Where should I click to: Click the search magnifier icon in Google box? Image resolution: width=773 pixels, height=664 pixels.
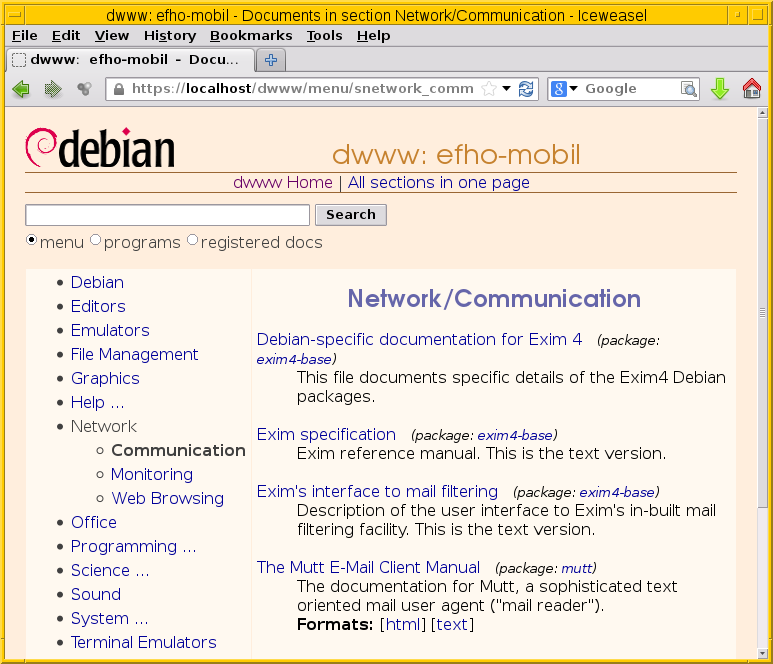point(689,89)
